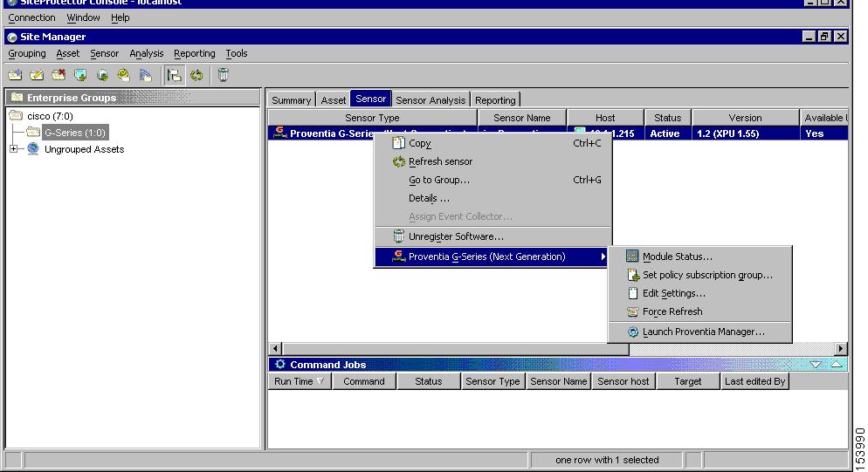Collapse Command Jobs with the down arrow
This screenshot has height=472, width=868.
pos(816,365)
